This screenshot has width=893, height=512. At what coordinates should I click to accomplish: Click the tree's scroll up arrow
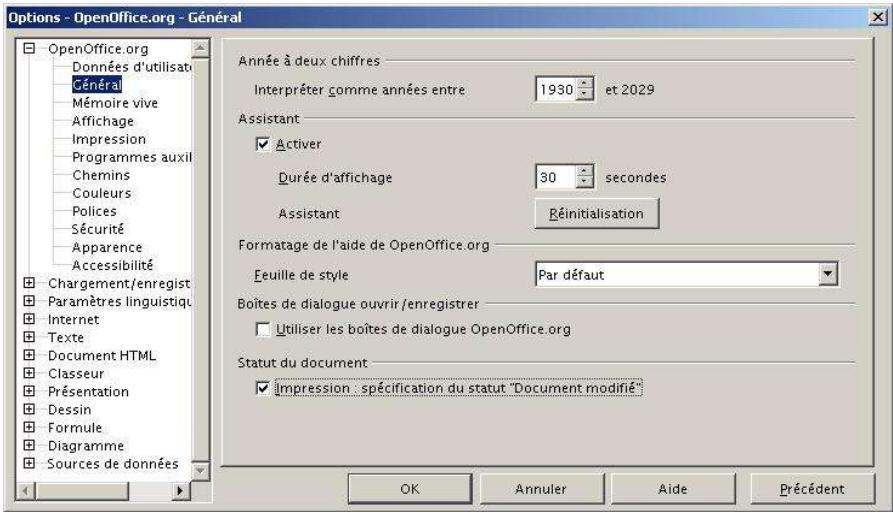(200, 48)
